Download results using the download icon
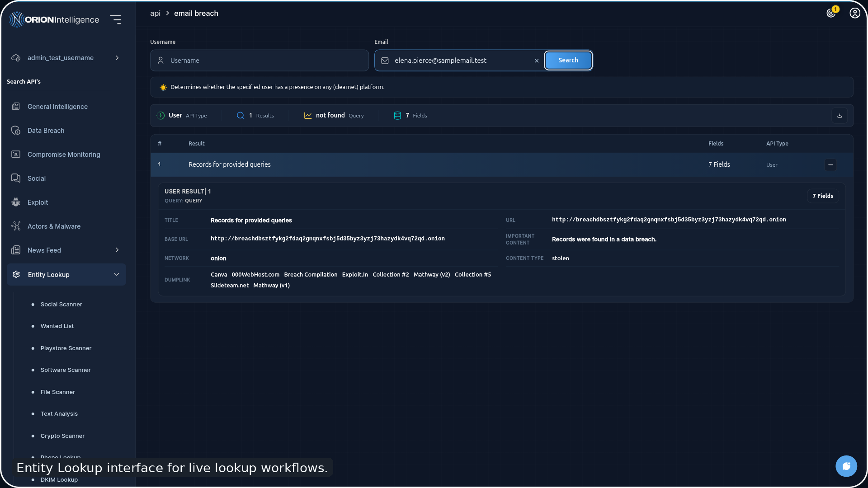Screen dimensions: 868x488 click(x=840, y=116)
